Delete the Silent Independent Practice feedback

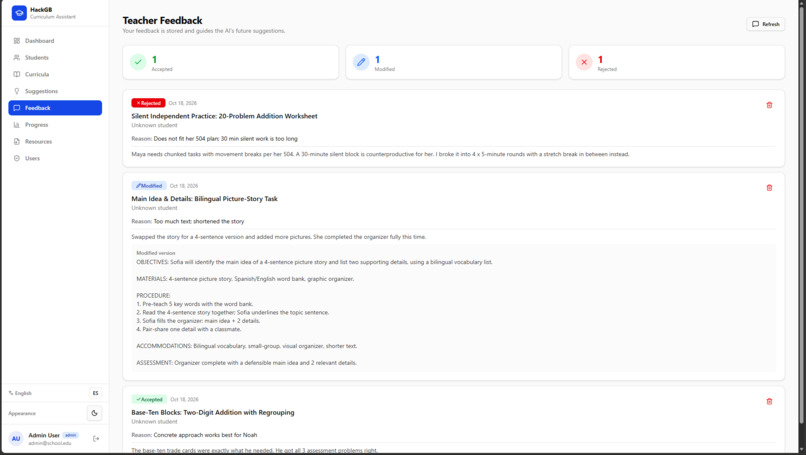[x=769, y=105]
